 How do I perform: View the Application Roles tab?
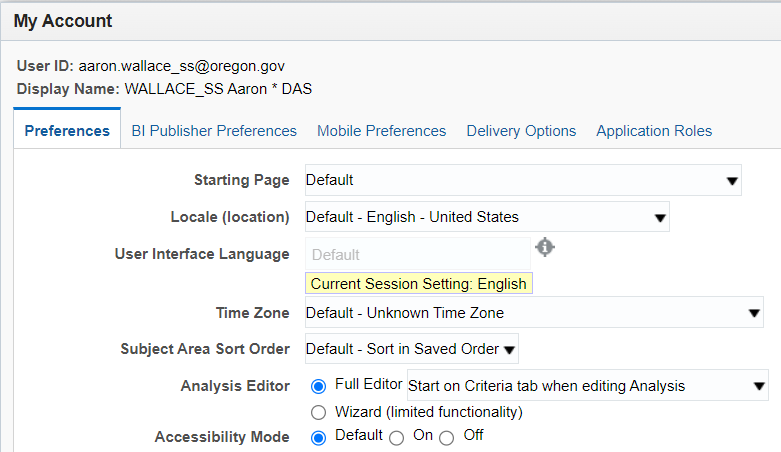point(654,131)
